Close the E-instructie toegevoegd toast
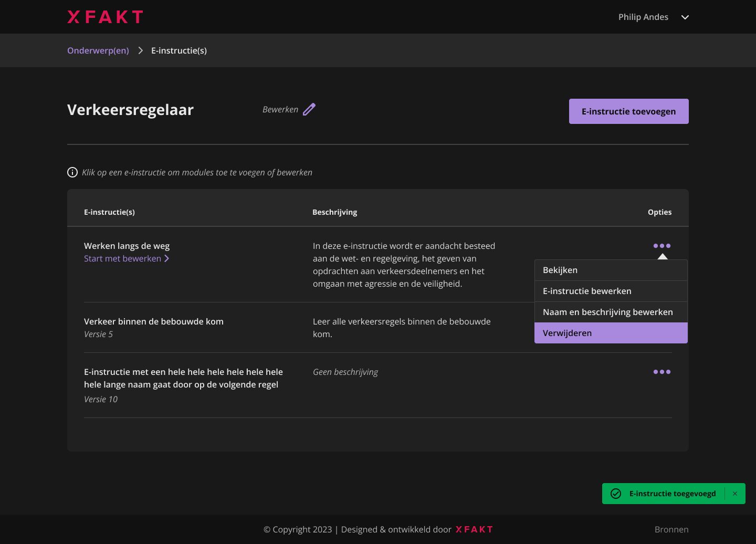This screenshot has height=544, width=756. tap(735, 494)
